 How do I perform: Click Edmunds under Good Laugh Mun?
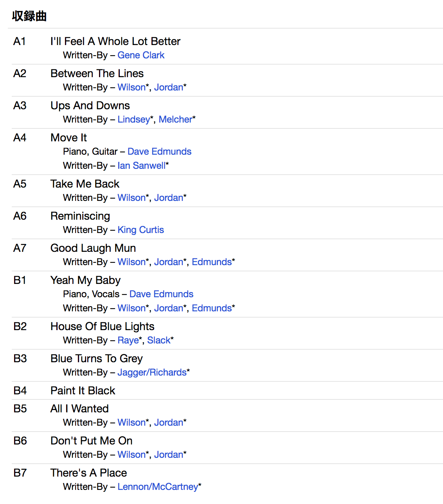click(x=212, y=262)
